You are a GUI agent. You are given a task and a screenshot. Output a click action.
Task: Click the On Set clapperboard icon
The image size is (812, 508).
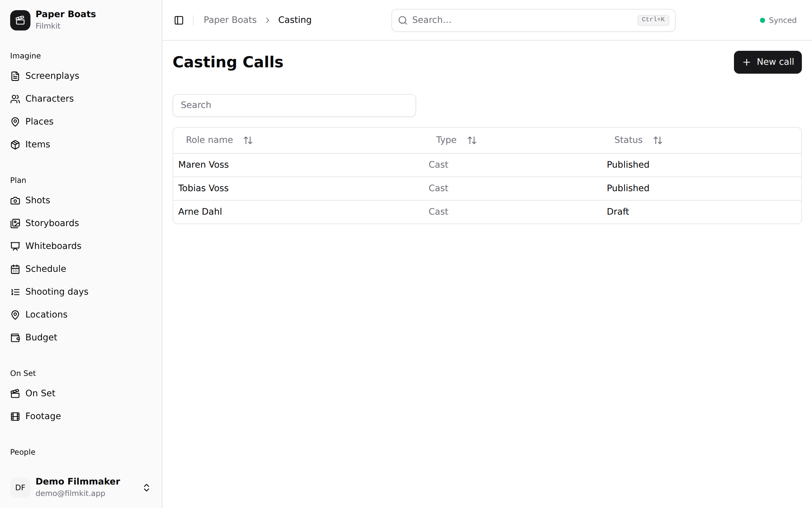pyautogui.click(x=15, y=393)
